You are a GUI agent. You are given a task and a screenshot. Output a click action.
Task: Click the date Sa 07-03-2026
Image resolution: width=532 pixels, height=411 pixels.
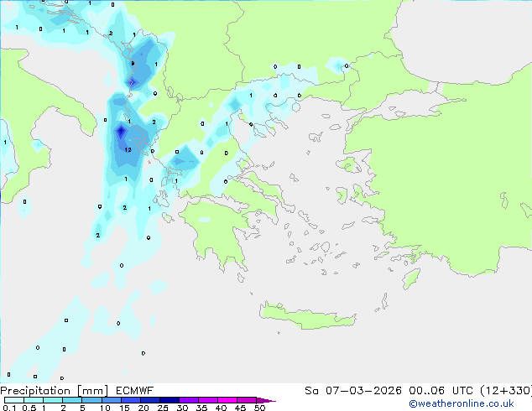coord(353,391)
